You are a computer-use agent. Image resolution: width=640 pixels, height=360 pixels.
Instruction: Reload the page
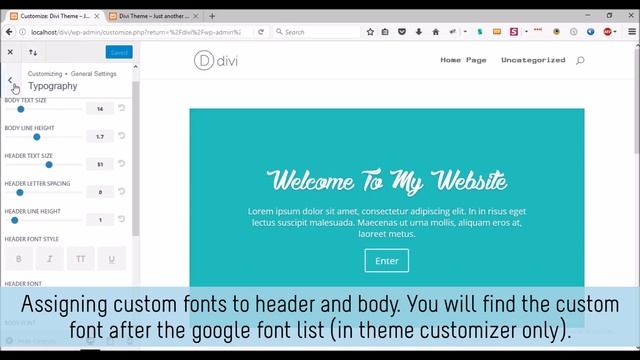261,32
